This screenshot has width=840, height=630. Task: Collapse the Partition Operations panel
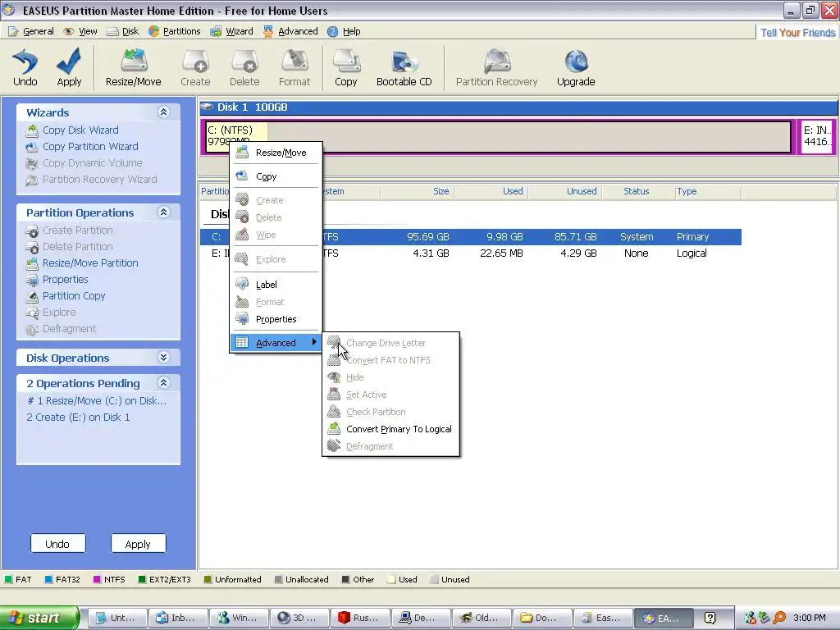[x=164, y=212]
